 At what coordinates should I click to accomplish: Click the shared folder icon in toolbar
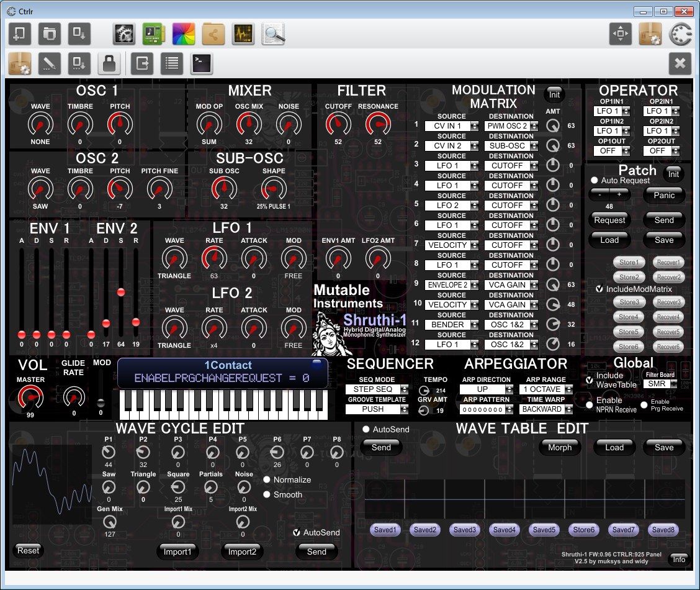213,34
